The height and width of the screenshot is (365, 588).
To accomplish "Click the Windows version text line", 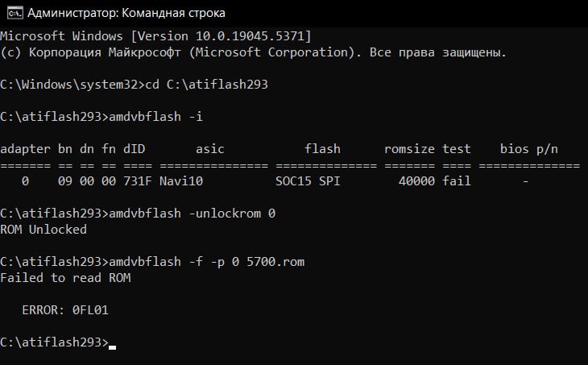I will 155,36.
